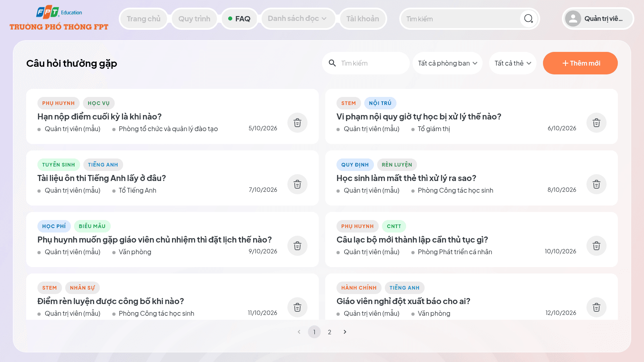Click the "HÀNH CHÍNH" tag
Viewport: 644px width, 362px height.
pos(359,288)
